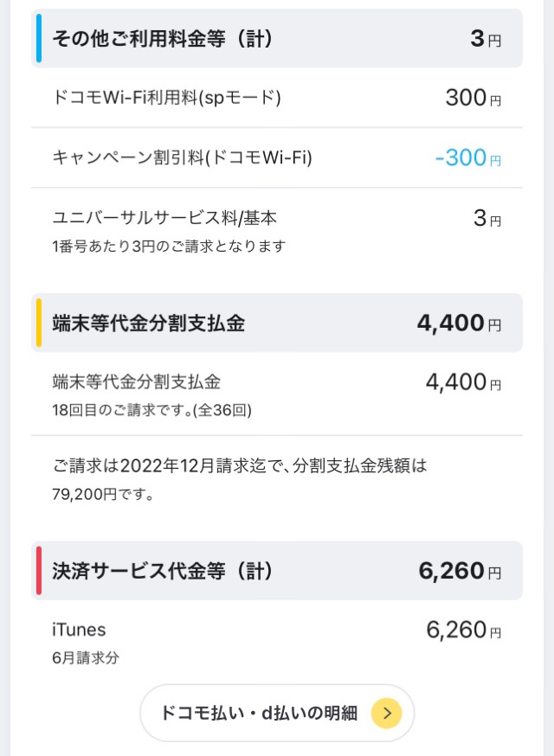Click the bold 4,400円 header total
This screenshot has width=554, height=756.
(459, 323)
